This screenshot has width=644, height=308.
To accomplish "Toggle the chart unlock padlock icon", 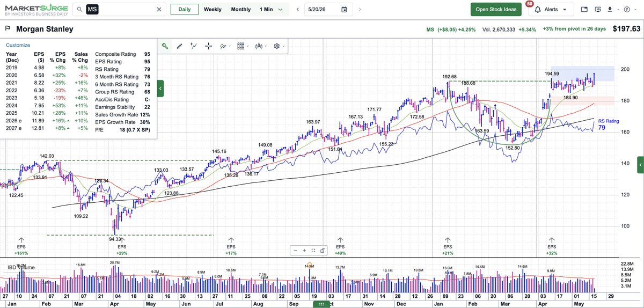I will click(322, 250).
